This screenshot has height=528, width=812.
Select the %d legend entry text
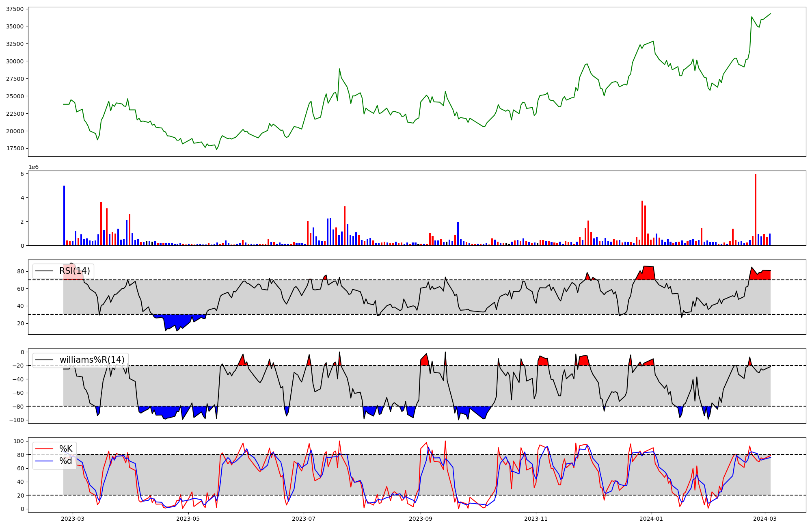[66, 461]
